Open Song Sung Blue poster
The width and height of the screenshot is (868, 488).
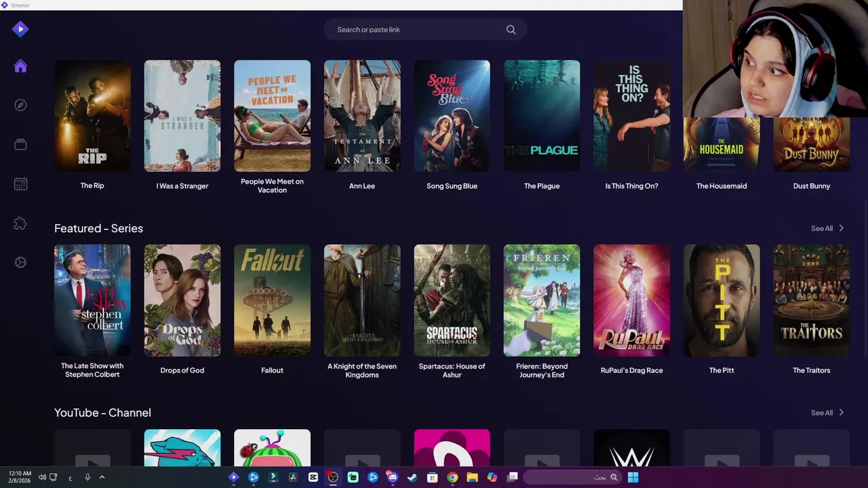(x=452, y=116)
